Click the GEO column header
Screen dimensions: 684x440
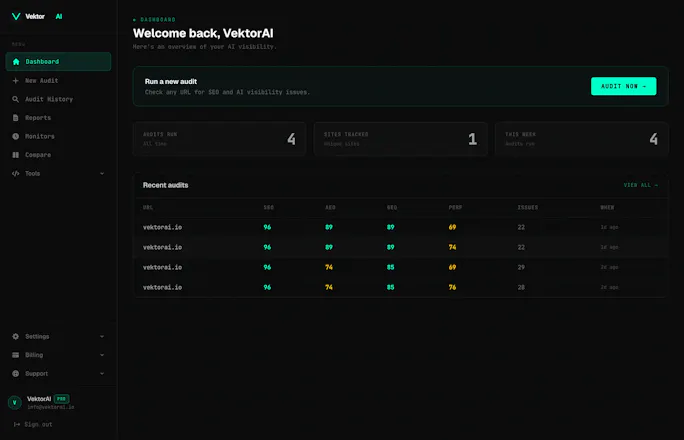pyautogui.click(x=392, y=208)
